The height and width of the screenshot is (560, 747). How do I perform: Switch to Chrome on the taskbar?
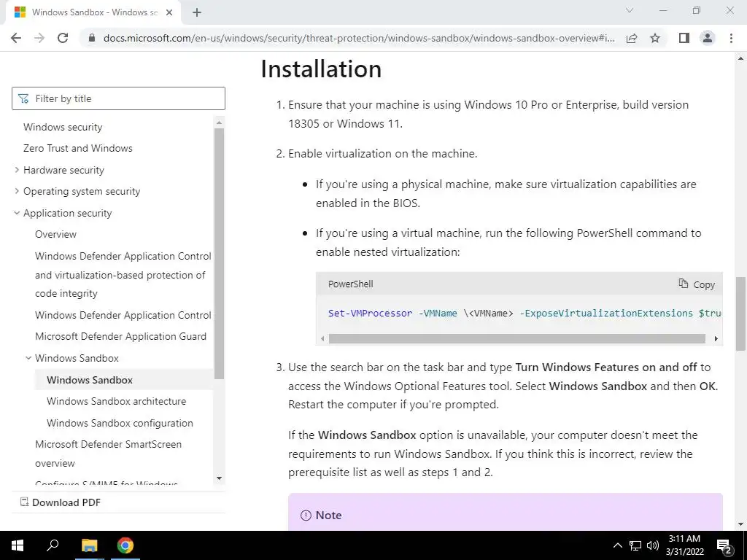pyautogui.click(x=125, y=545)
